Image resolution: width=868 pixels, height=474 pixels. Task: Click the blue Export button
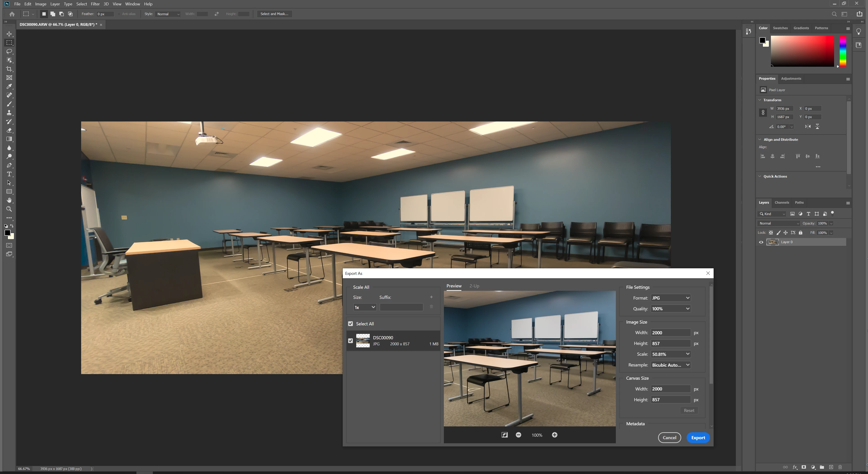[698, 438]
